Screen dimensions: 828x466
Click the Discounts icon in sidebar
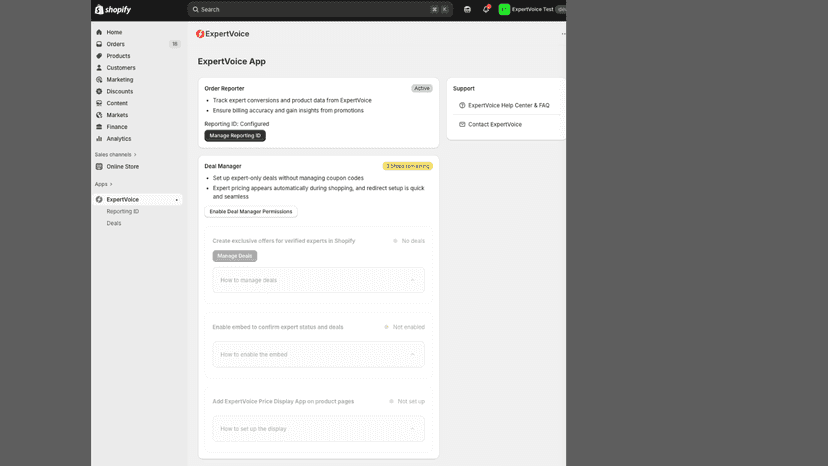click(x=99, y=91)
